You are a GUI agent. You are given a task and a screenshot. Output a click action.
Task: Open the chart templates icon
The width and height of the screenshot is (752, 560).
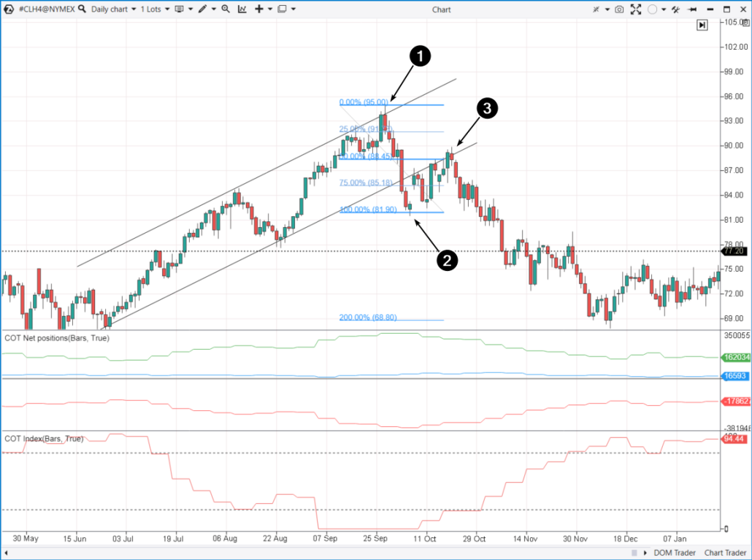pyautogui.click(x=179, y=9)
